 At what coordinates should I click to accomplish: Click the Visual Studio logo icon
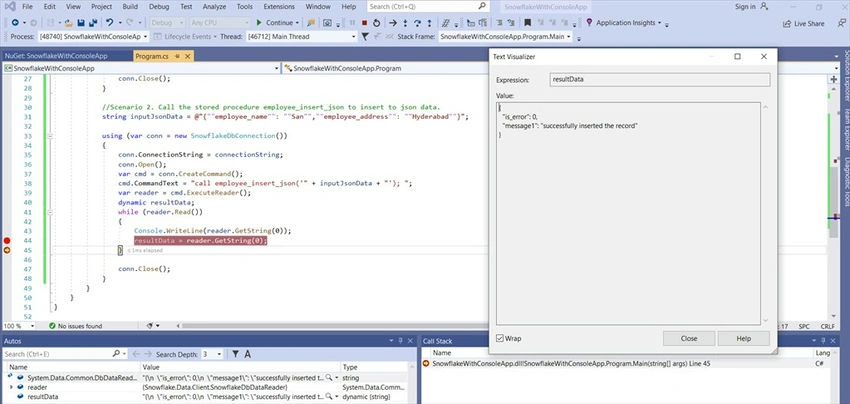pyautogui.click(x=9, y=7)
